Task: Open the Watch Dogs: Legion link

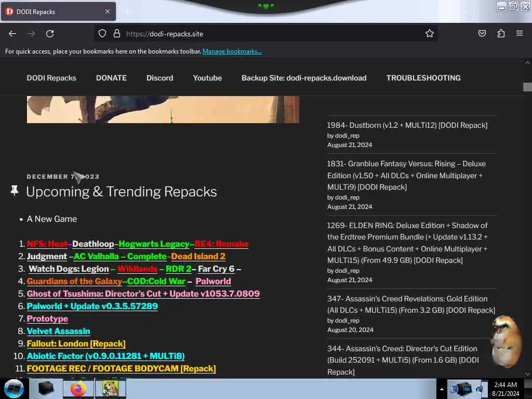Action: coord(69,269)
